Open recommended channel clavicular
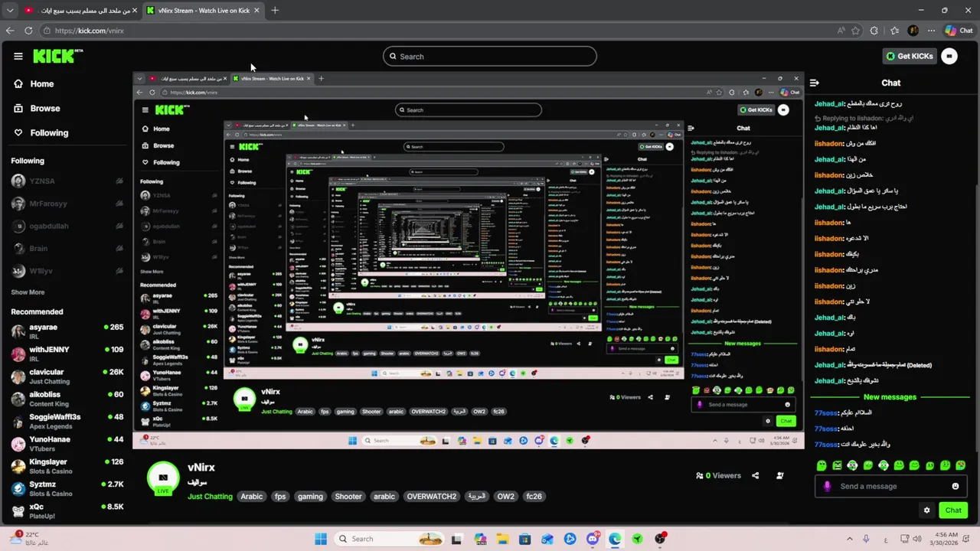Viewport: 980px width, 551px height. [67, 377]
